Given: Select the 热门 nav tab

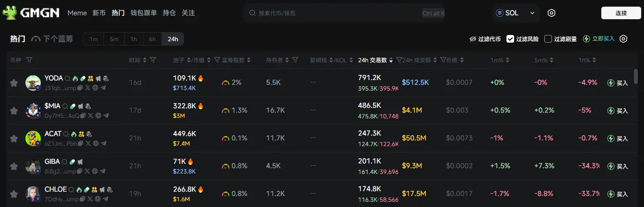Looking at the screenshot, I should click(x=118, y=13).
